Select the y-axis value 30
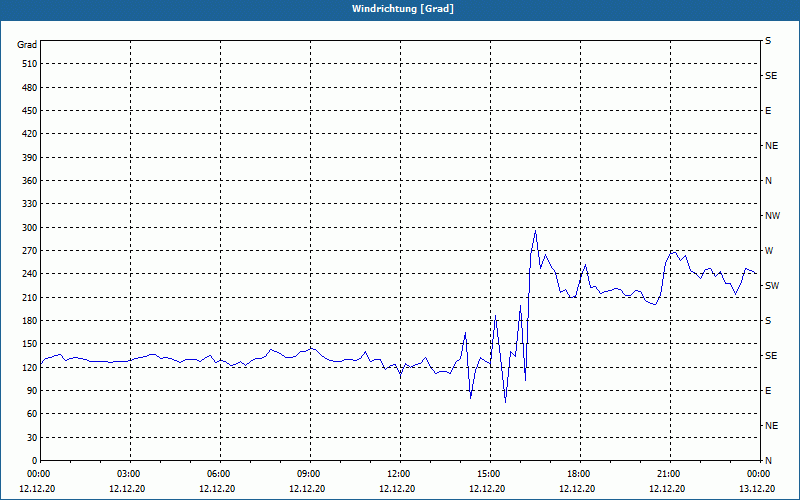The image size is (800, 500). click(32, 438)
